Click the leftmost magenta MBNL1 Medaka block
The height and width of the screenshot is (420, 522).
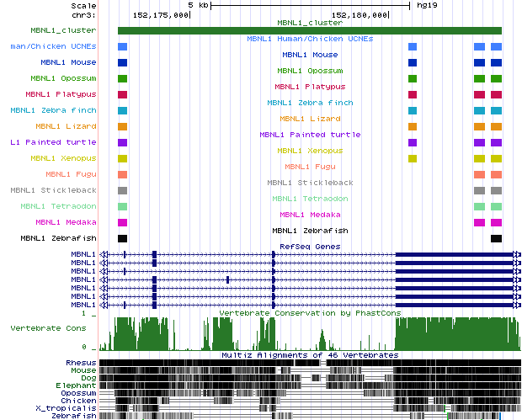123,223
